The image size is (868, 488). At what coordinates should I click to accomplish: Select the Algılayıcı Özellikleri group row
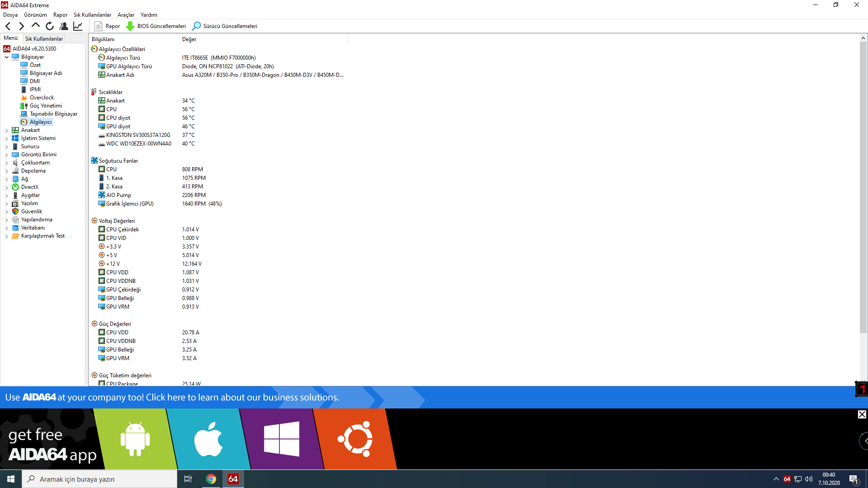tap(122, 49)
